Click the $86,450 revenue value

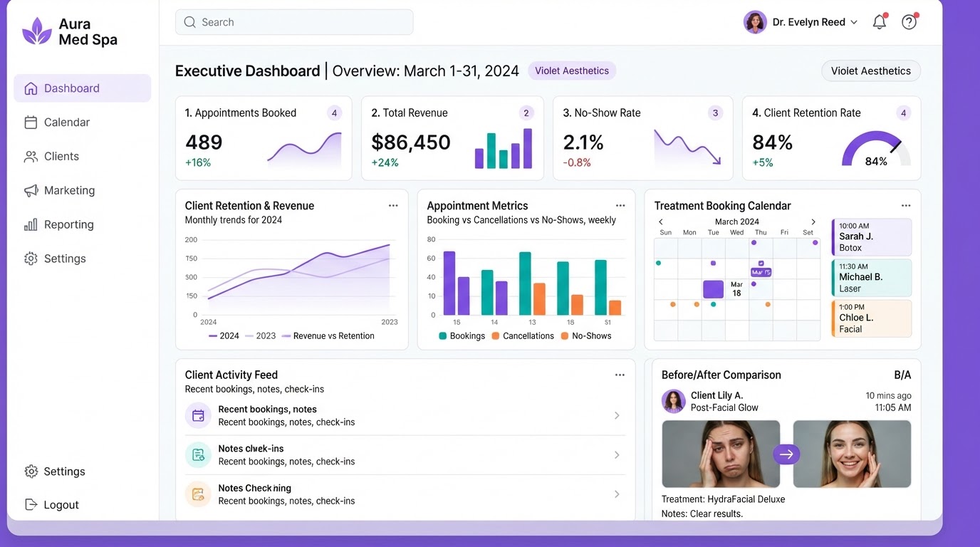(411, 142)
